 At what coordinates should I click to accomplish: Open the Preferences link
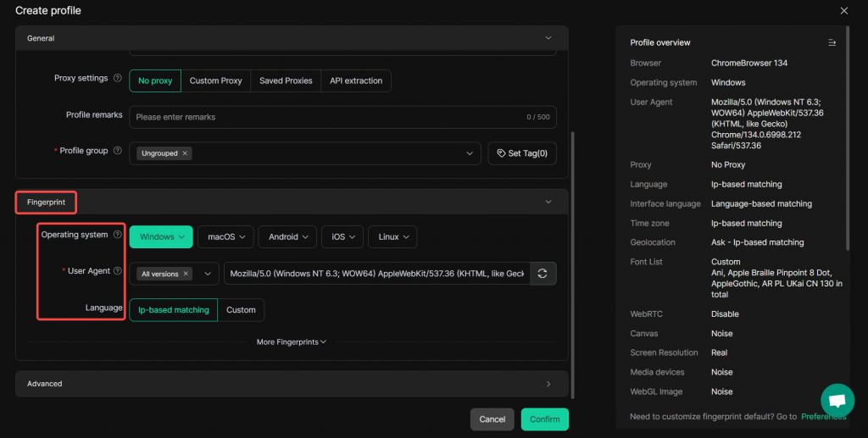[x=823, y=417]
